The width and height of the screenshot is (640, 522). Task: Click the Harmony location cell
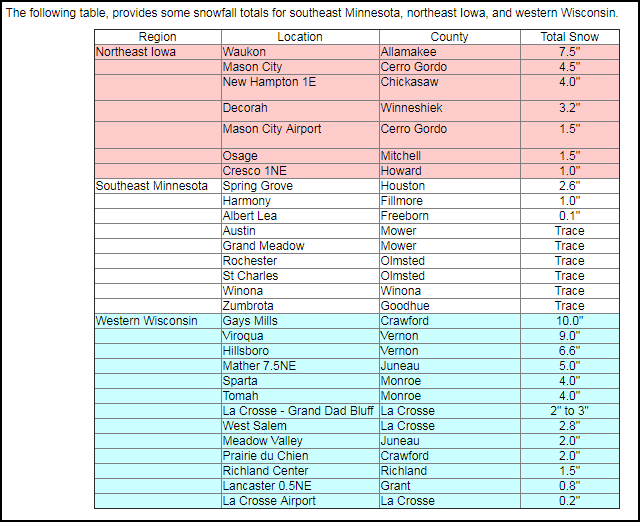pos(300,201)
